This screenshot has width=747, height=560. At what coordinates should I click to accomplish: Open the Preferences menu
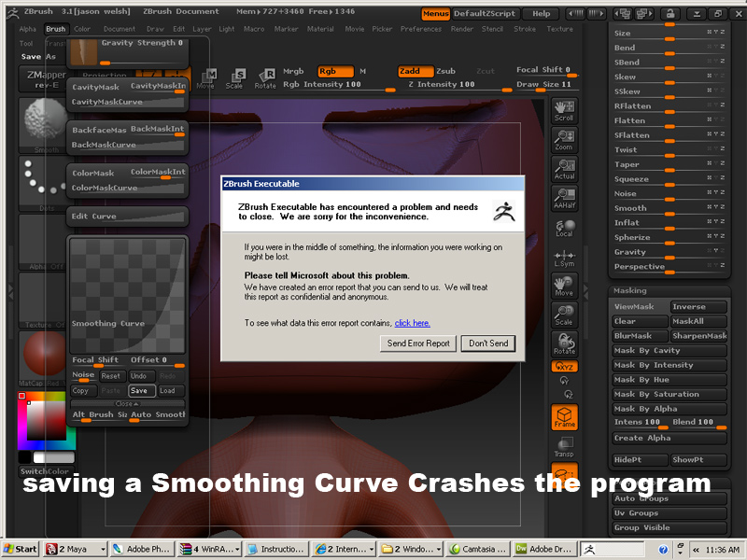pyautogui.click(x=421, y=29)
